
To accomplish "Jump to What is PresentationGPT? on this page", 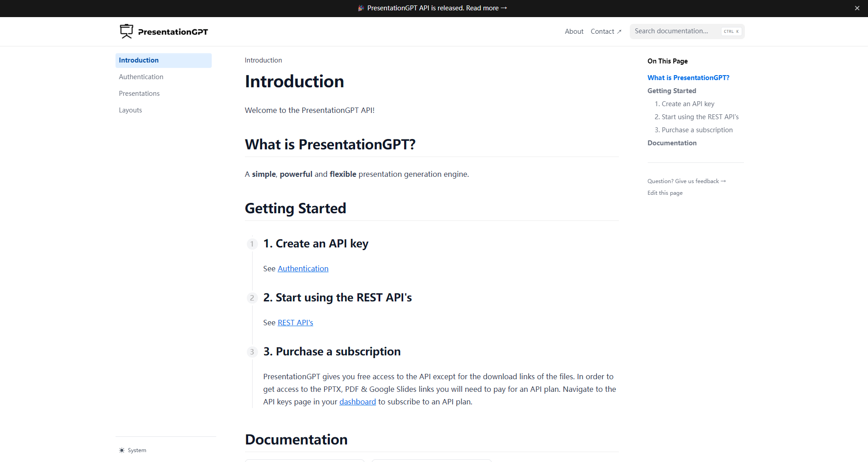I will 688,77.
